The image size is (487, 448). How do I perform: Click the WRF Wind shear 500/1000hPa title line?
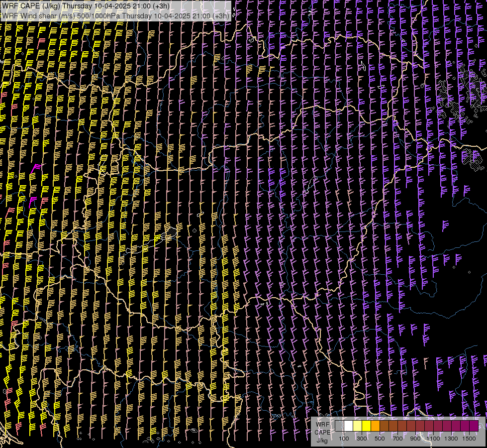(x=115, y=16)
